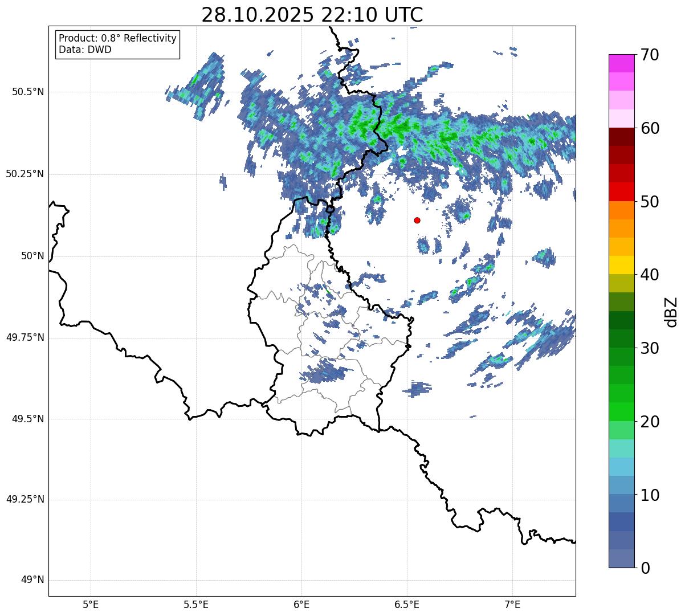Click the magenta swatch at top of colorbar
This screenshot has width=685, height=616.
[x=621, y=63]
